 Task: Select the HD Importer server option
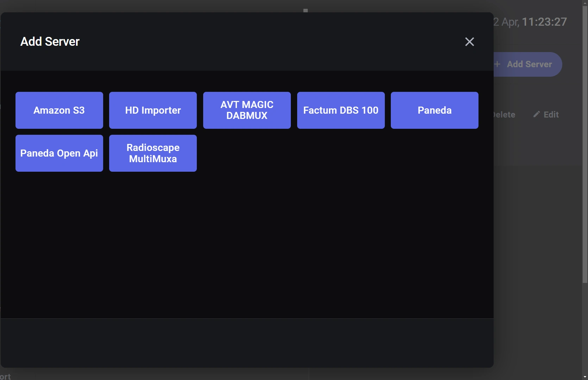[153, 110]
